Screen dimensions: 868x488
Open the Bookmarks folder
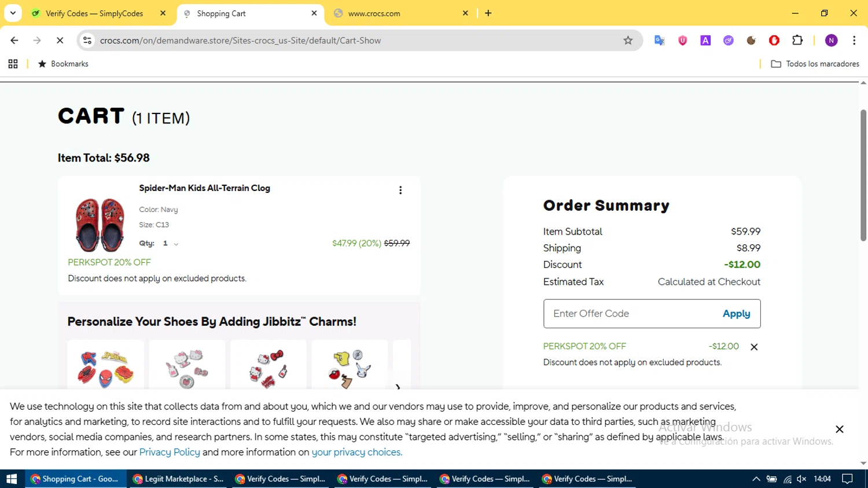[x=63, y=64]
